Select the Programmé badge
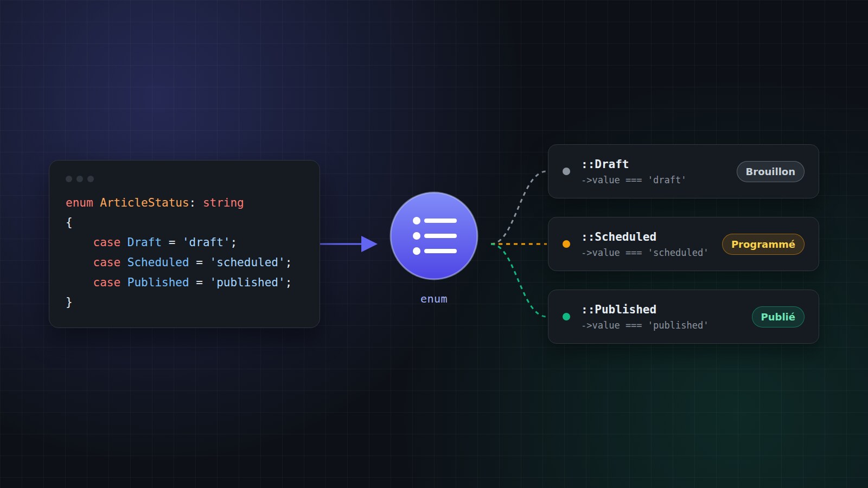This screenshot has height=488, width=868. pyautogui.click(x=763, y=244)
